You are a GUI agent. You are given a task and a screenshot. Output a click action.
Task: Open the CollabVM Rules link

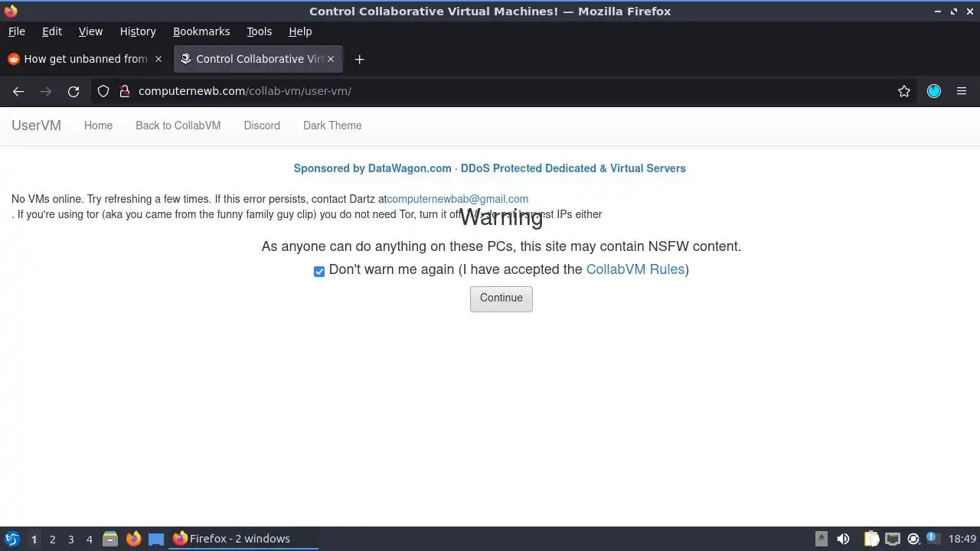(x=635, y=269)
